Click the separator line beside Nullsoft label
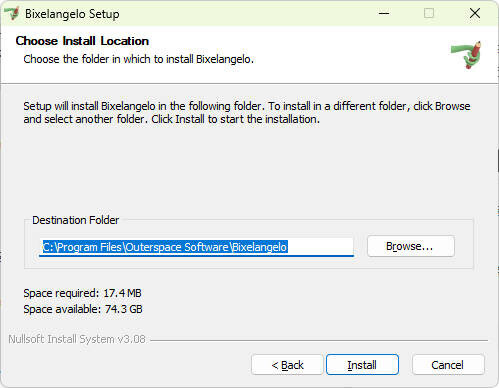 click(x=319, y=340)
